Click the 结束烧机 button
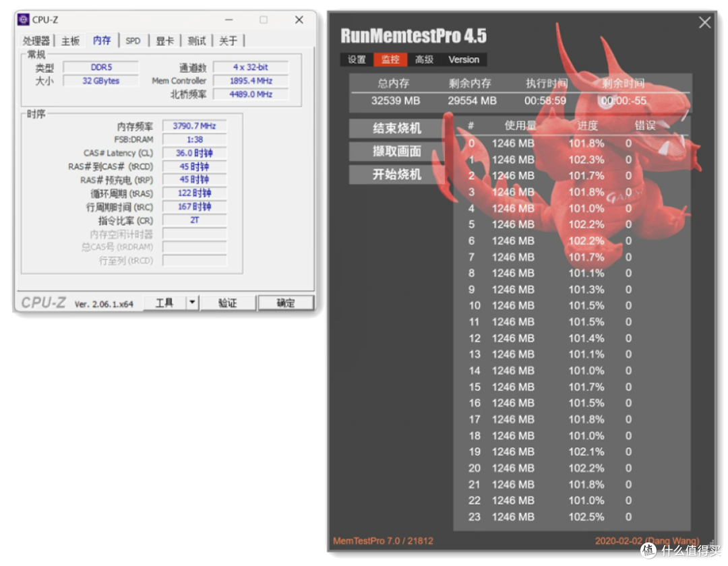The height and width of the screenshot is (566, 728). (x=396, y=128)
